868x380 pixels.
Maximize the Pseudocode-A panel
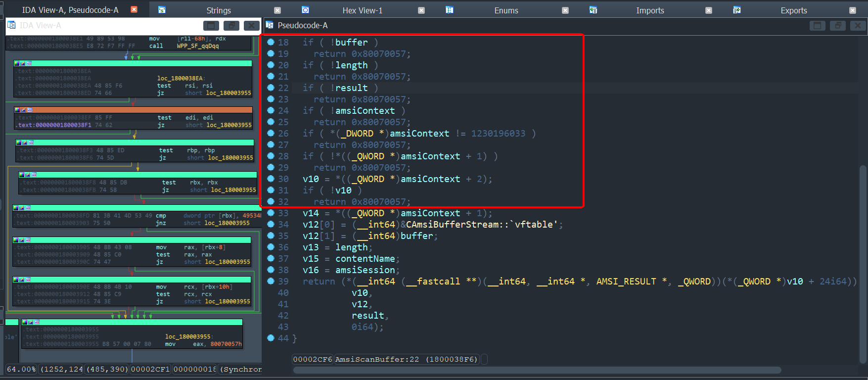click(818, 26)
